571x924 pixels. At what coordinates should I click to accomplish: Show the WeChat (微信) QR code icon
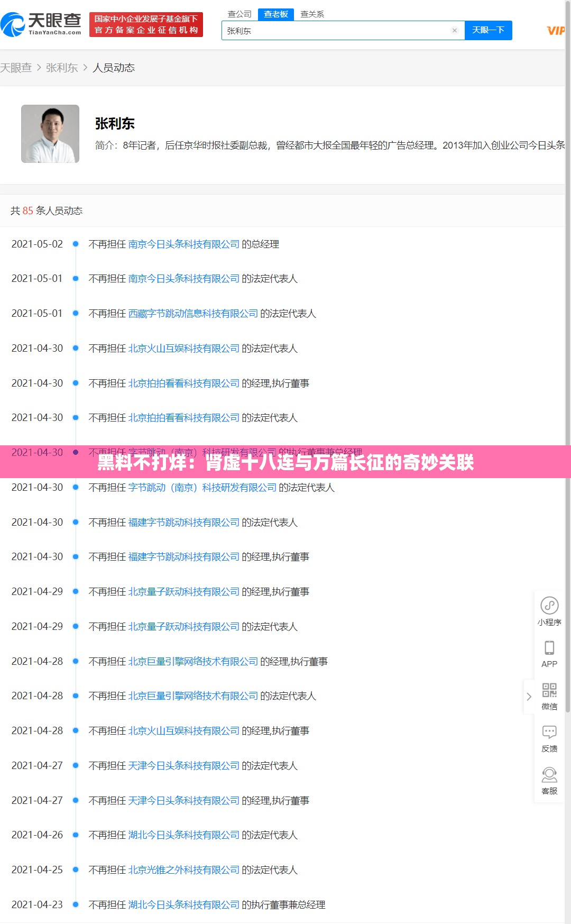click(x=549, y=696)
